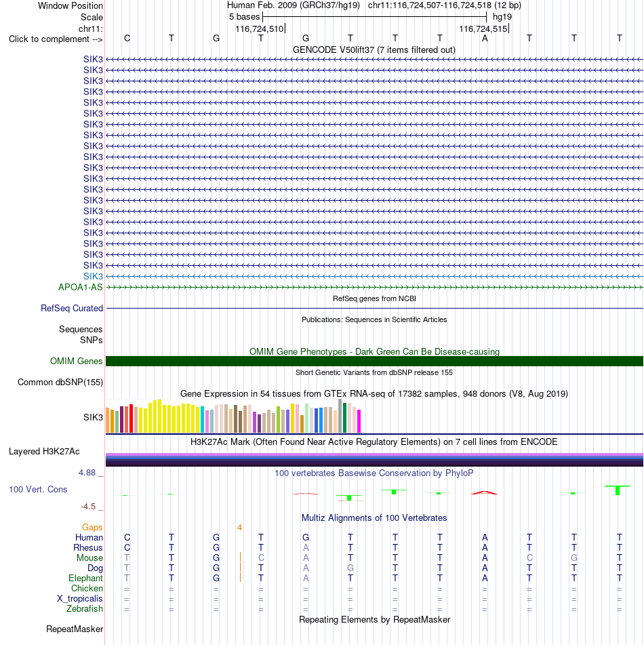Open the GTEx Gene Expression track title
Screen dimensions: 644x645
[x=374, y=393]
